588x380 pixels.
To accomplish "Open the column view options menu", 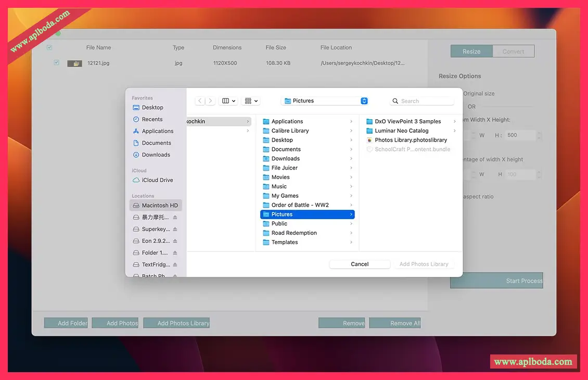I will (x=228, y=101).
